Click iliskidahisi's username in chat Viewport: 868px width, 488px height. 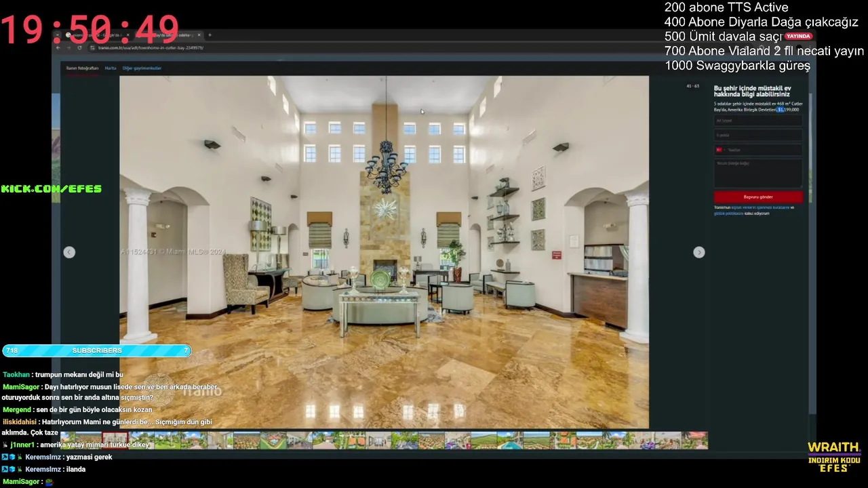click(20, 422)
